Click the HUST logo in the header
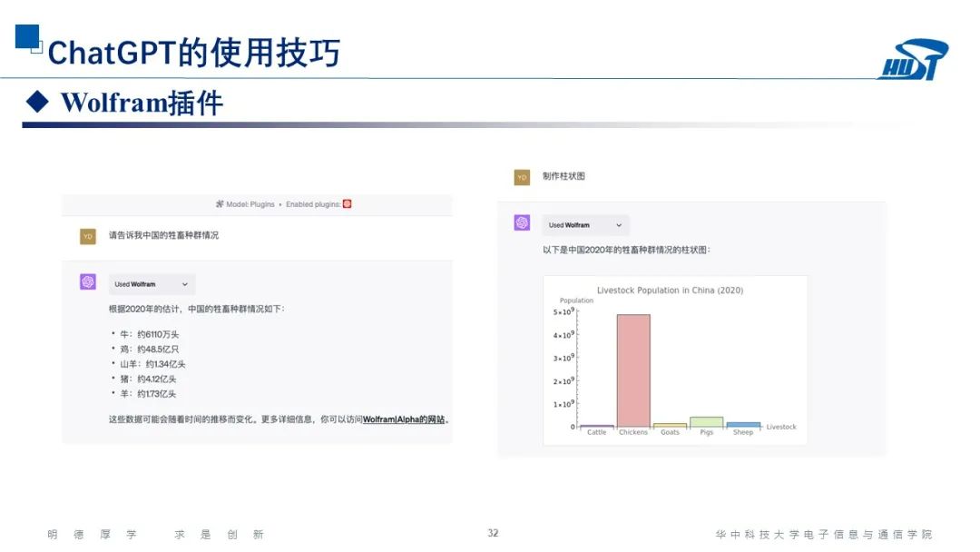 913,59
